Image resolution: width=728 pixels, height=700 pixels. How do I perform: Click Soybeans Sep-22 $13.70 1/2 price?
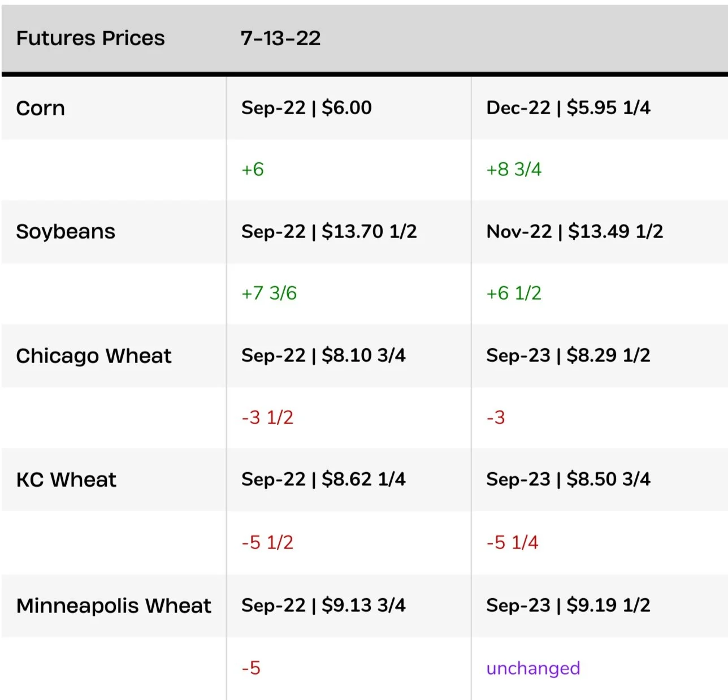coord(329,231)
